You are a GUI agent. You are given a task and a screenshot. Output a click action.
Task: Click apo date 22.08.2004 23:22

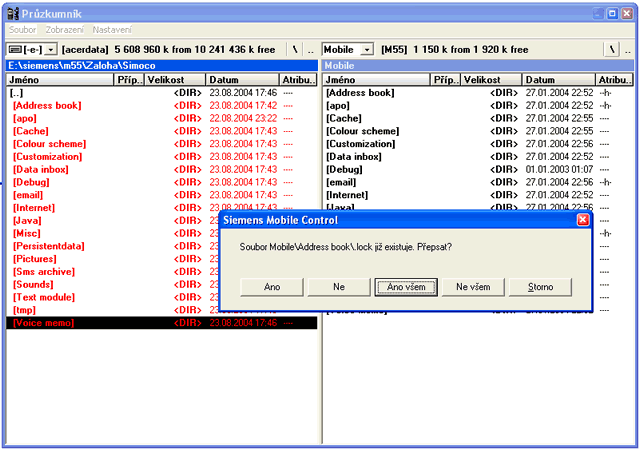[243, 118]
